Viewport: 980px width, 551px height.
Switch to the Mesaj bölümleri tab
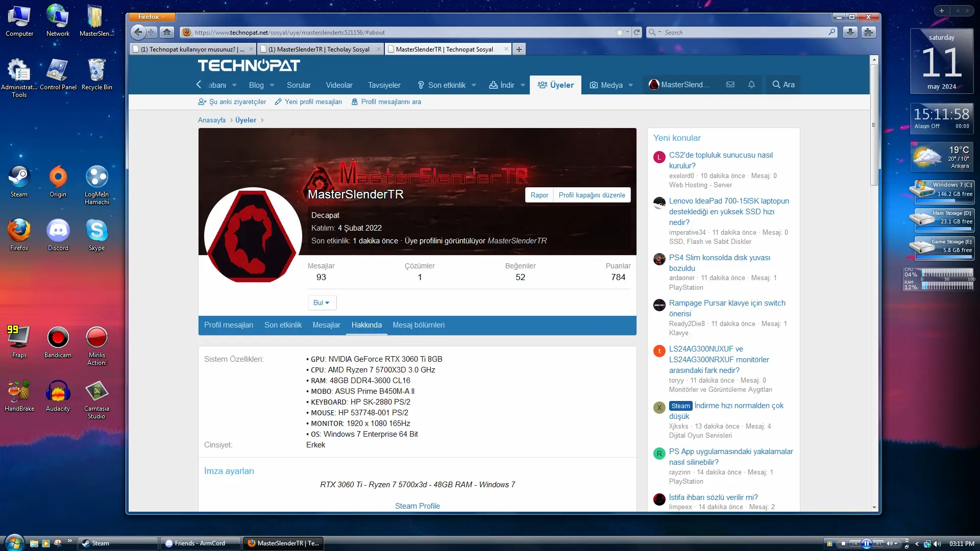coord(419,325)
